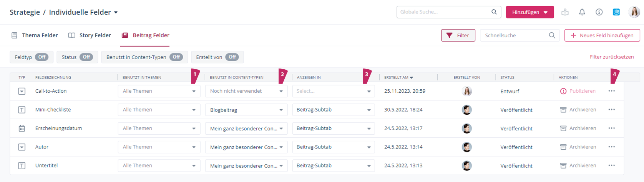Click the Filter zurücksetzen link
This screenshot has height=182, width=644.
pos(611,57)
